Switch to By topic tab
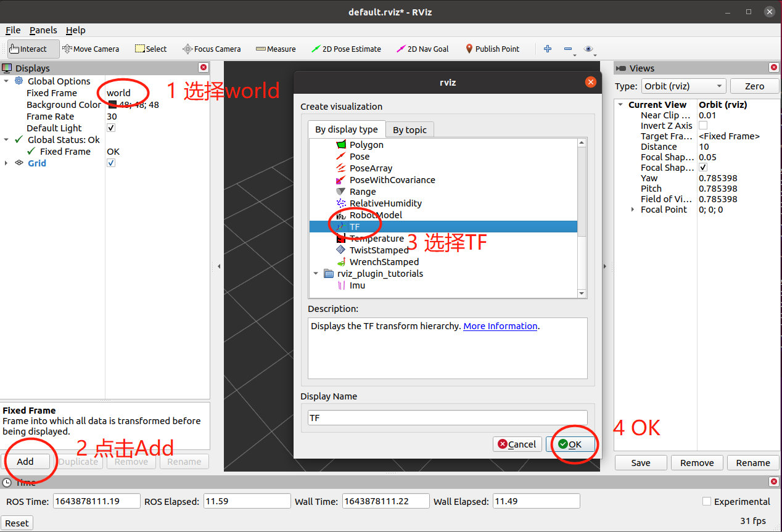The width and height of the screenshot is (782, 532). click(410, 130)
